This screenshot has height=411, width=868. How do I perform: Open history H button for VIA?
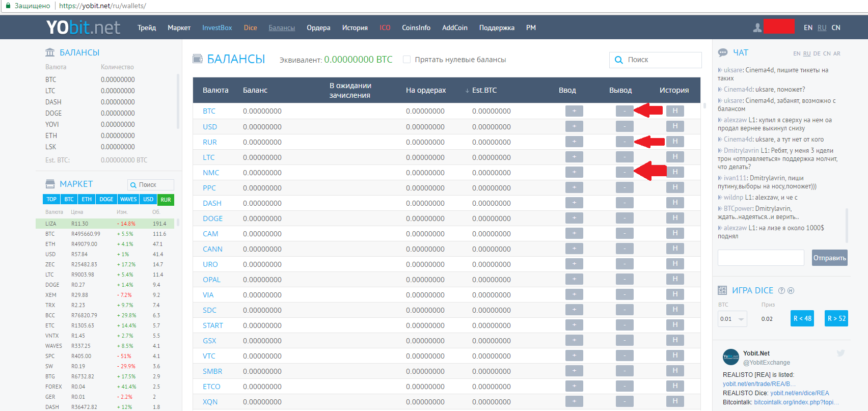point(675,294)
